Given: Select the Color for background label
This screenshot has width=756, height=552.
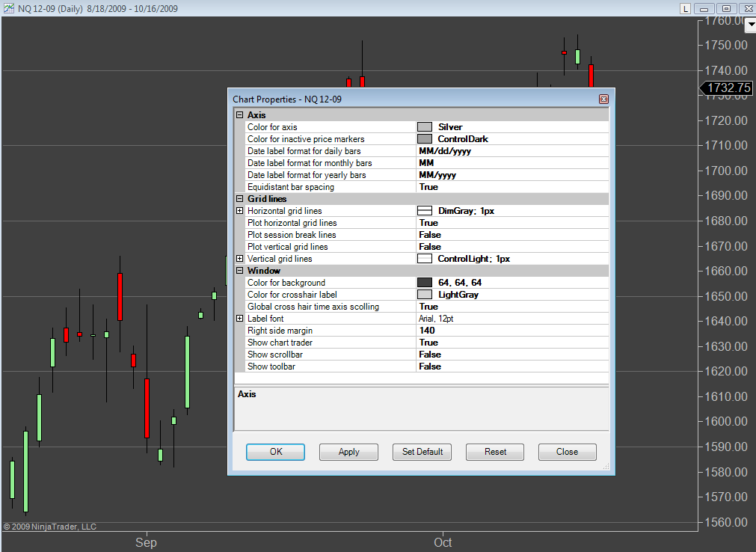Looking at the screenshot, I should click(286, 283).
